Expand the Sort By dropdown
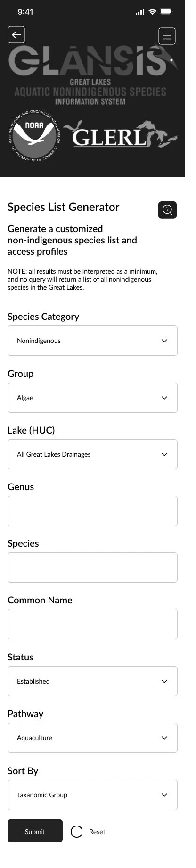This screenshot has height=868, width=196. (x=98, y=841)
